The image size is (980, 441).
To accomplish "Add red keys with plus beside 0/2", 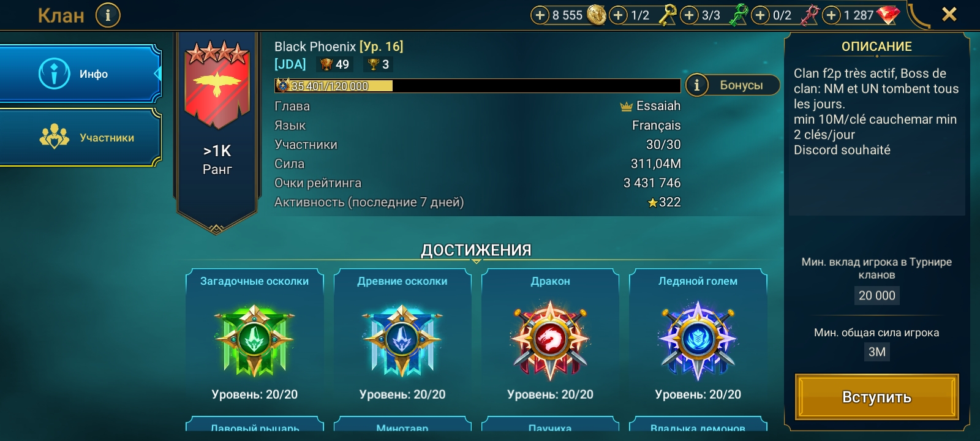I will click(x=760, y=15).
